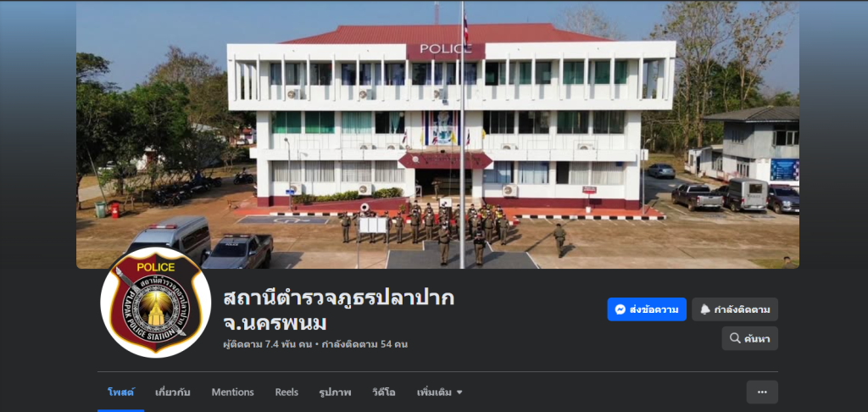The height and width of the screenshot is (412, 868).
Task: Click the POLICE sign on building photo
Action: click(x=446, y=49)
